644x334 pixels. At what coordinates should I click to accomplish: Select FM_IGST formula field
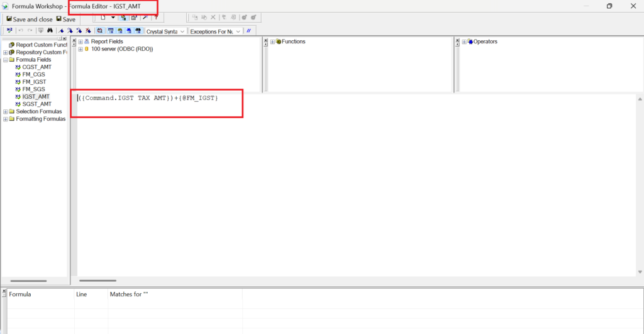(34, 82)
